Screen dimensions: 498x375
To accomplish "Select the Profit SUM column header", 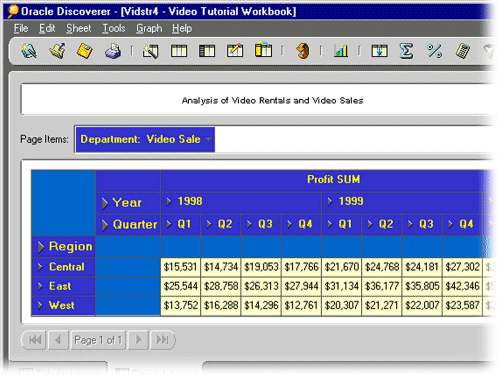I will pyautogui.click(x=333, y=180).
